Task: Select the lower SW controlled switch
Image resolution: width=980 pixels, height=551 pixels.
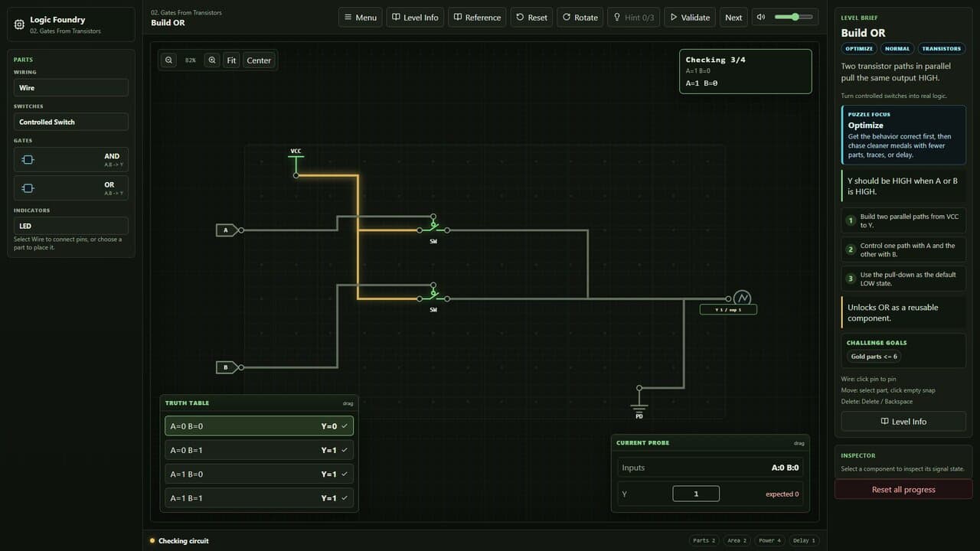Action: click(x=433, y=298)
